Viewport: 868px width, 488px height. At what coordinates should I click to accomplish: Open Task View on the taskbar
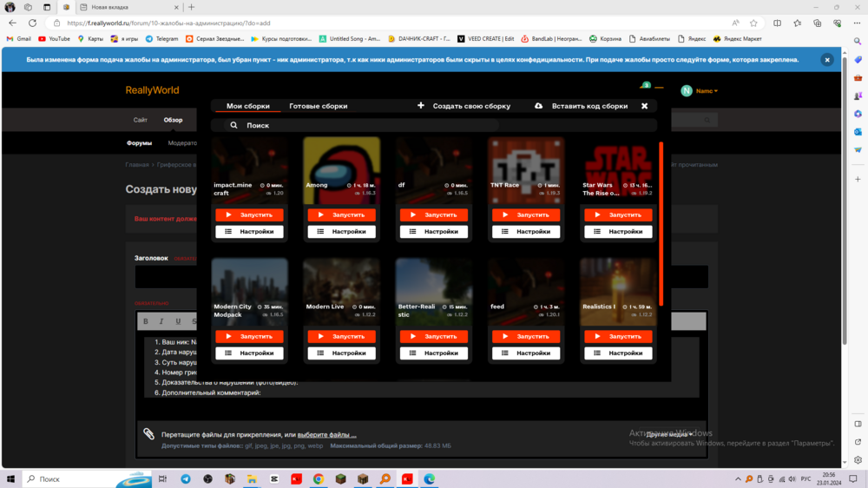162,478
